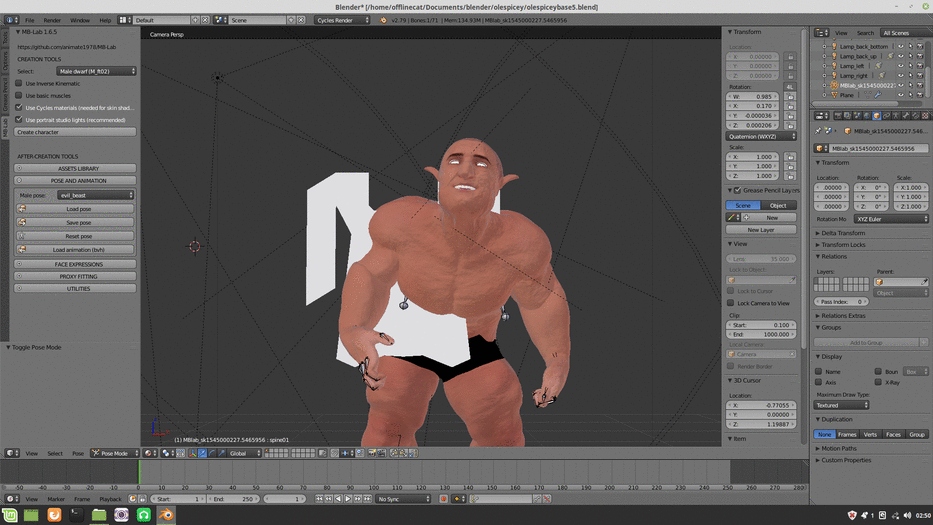Open the Pose menu in 3D view header
933x525 pixels.
coord(78,453)
